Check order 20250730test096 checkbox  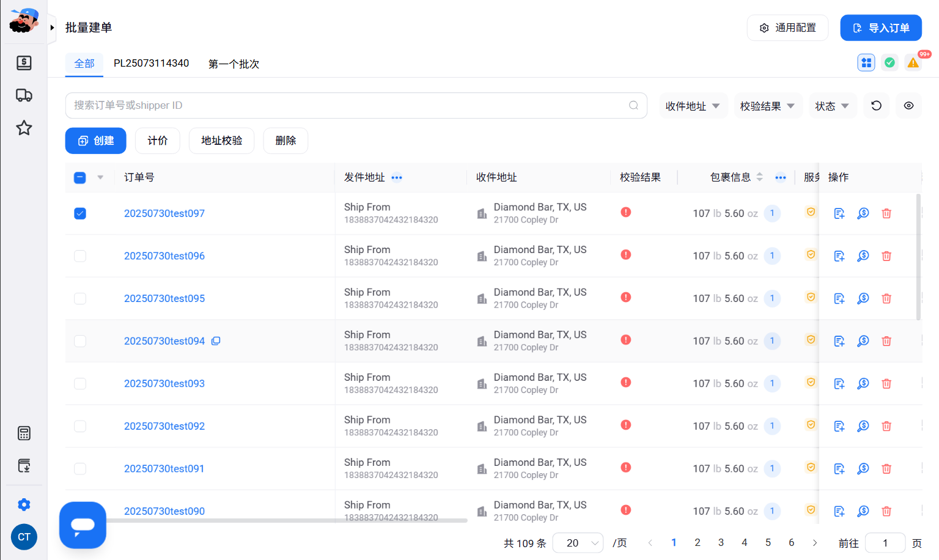pos(80,256)
